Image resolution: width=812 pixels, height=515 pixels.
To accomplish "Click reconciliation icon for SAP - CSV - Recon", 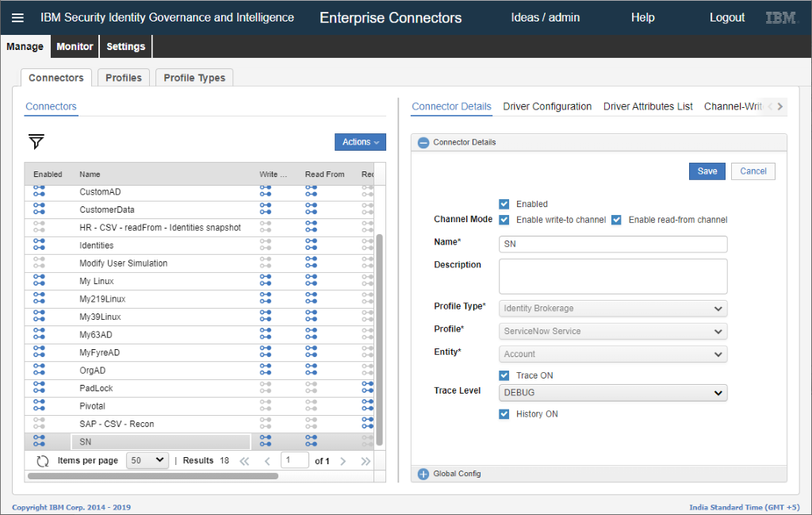I will [x=368, y=423].
